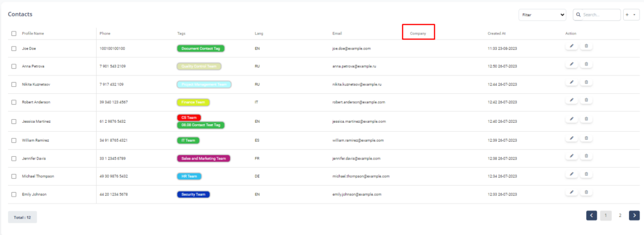Click the Jessica Martinez profile name
The width and height of the screenshot is (644, 235).
click(36, 122)
